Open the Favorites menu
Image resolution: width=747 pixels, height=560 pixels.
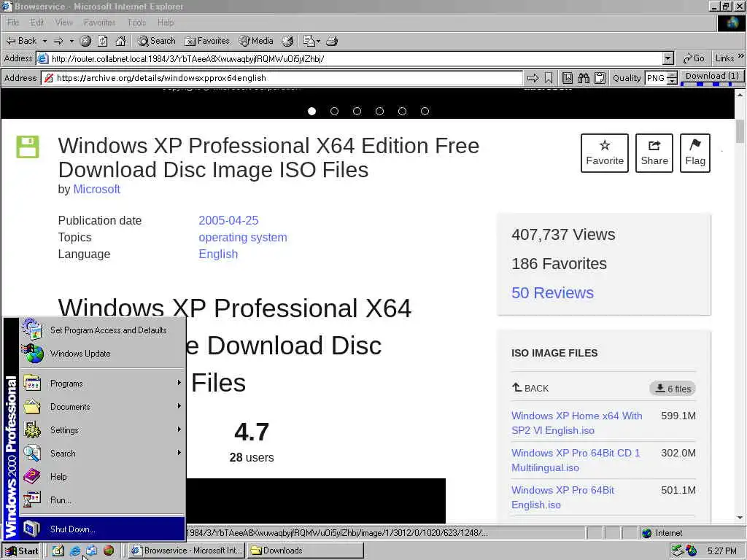[99, 23]
